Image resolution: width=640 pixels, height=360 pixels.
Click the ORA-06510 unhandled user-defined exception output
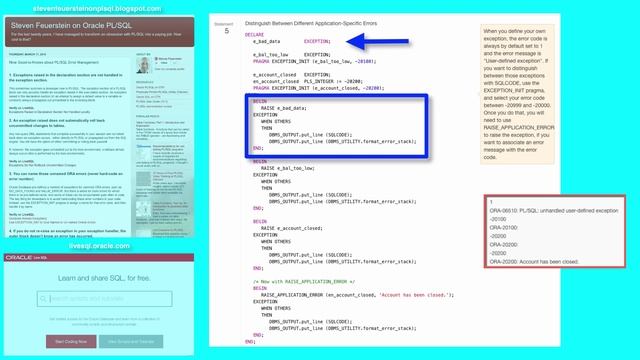[554, 211]
